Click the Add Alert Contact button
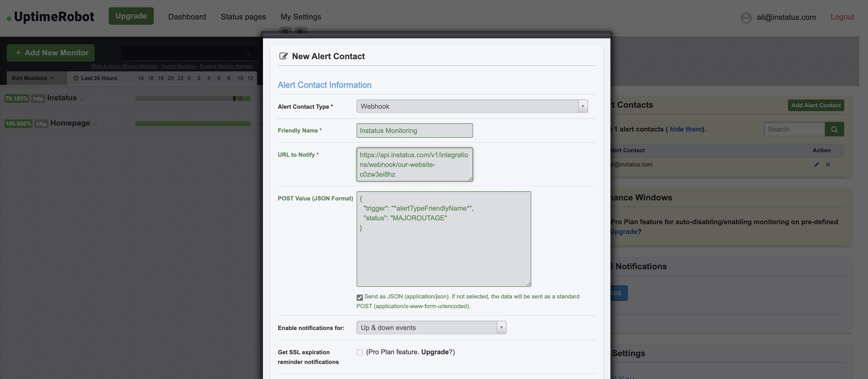This screenshot has width=868, height=379. point(815,105)
